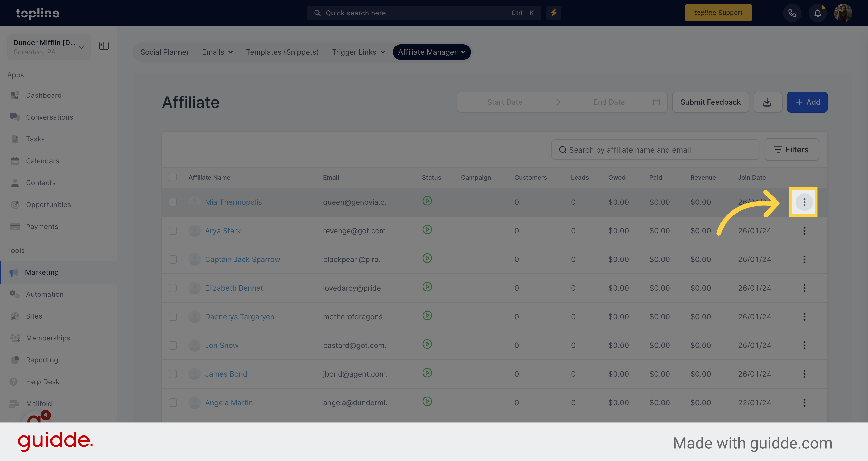Check the box for Elizabeth Bennet
The image size is (868, 461).
[173, 288]
